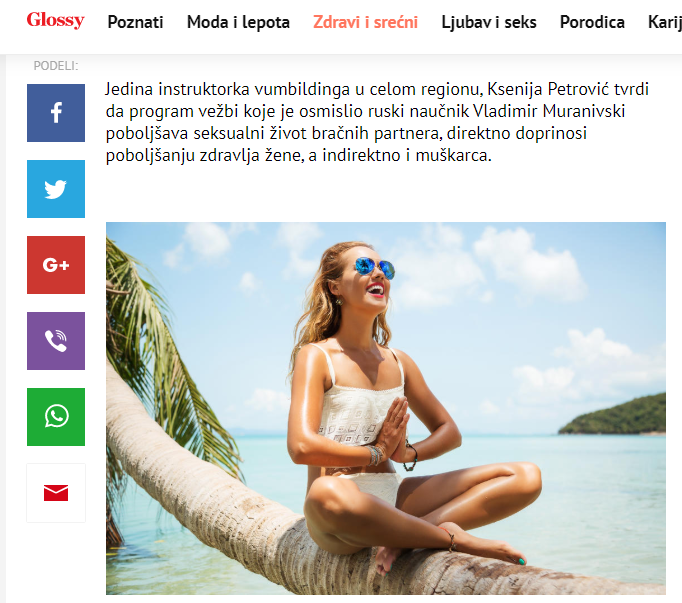Open the Moda i lepota section

[238, 22]
